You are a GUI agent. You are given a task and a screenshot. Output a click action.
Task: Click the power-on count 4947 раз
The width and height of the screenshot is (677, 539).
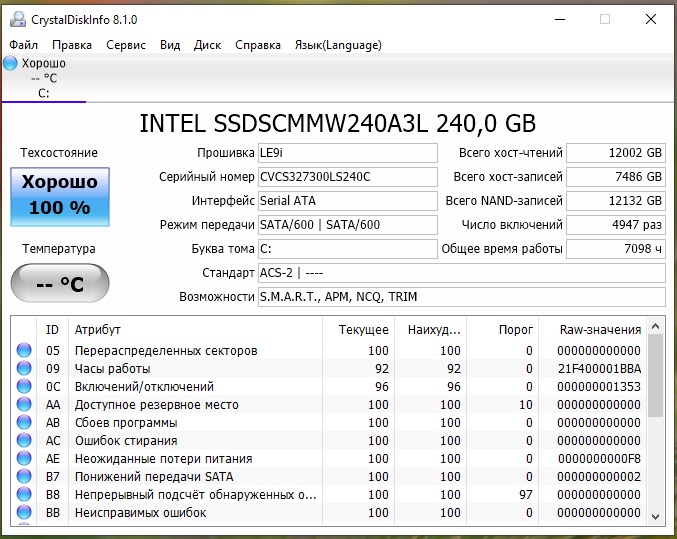pos(616,225)
